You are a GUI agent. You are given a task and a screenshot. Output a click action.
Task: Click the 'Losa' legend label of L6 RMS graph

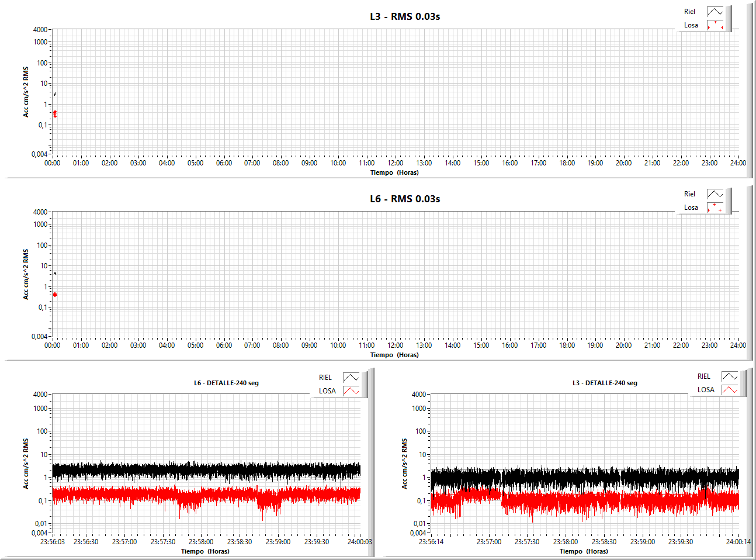691,208
